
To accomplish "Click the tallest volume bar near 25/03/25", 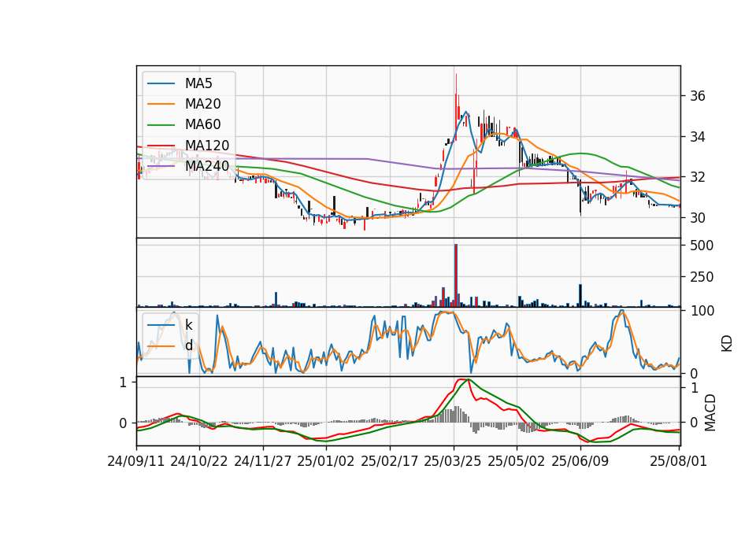I will (456, 275).
